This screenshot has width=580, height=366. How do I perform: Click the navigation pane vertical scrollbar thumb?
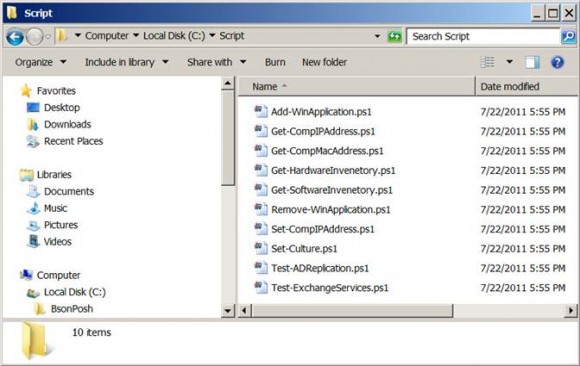(x=228, y=138)
